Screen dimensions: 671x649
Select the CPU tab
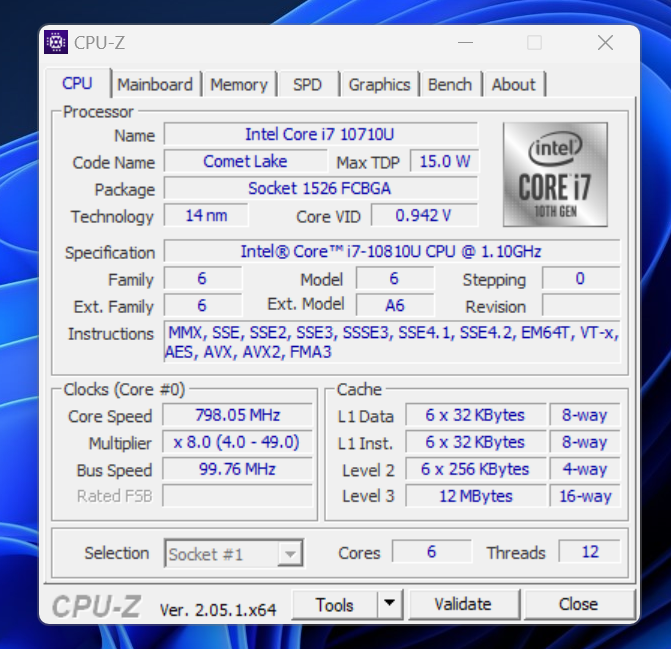(x=77, y=84)
